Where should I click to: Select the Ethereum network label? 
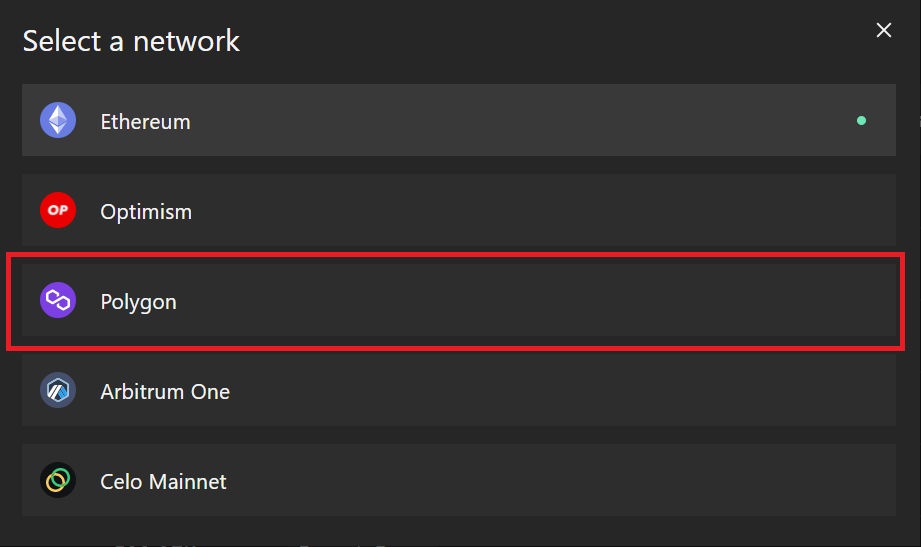click(145, 122)
